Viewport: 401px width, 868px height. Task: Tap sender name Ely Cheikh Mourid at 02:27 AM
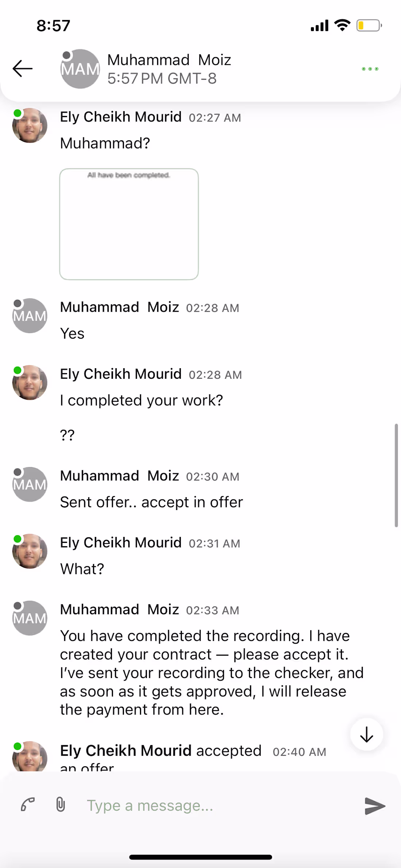tap(121, 117)
